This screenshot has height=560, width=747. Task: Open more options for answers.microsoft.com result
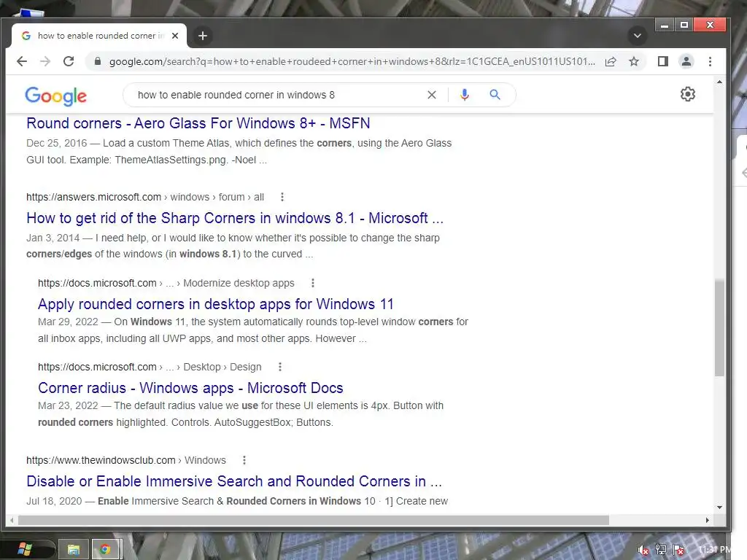click(x=282, y=197)
